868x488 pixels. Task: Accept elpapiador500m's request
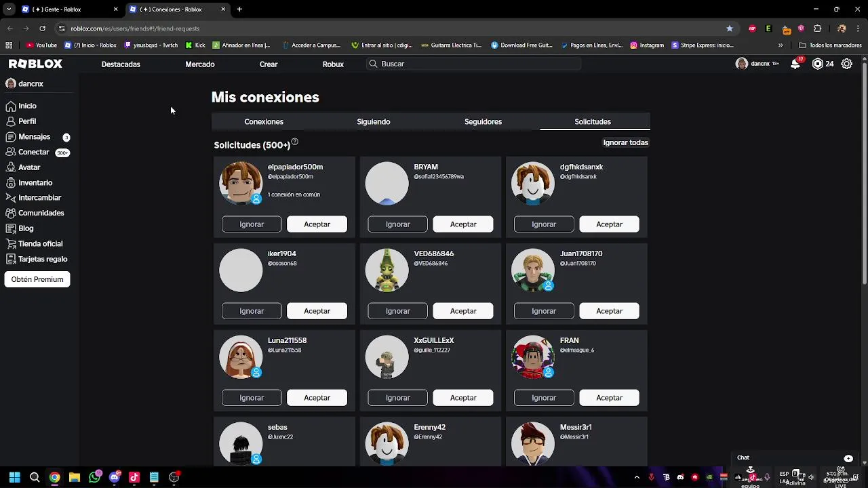(x=317, y=224)
